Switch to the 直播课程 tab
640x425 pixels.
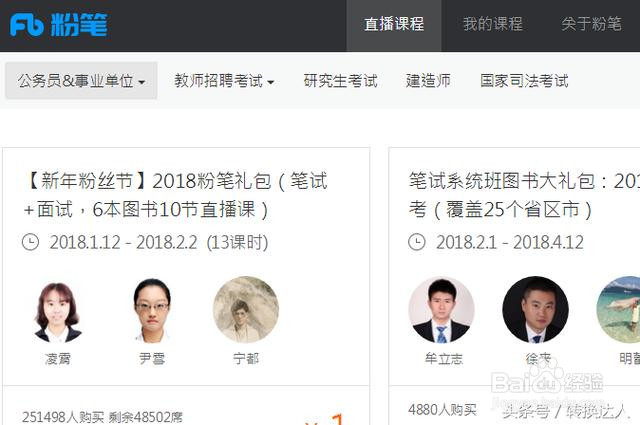pos(394,25)
